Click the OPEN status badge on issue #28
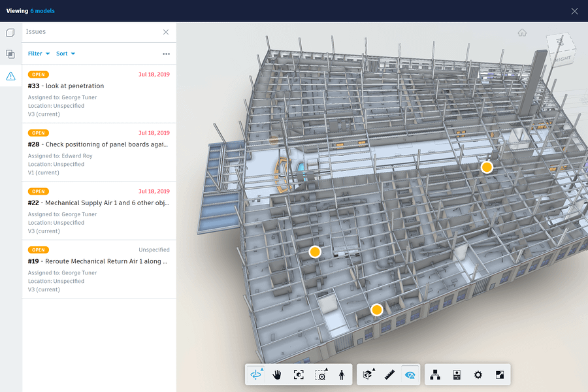 39,133
